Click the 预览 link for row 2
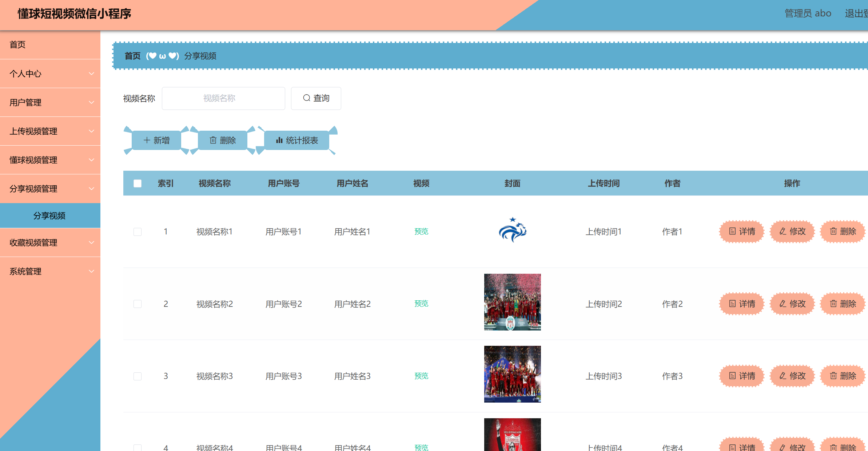Screen dimensions: 868x451 [421, 304]
